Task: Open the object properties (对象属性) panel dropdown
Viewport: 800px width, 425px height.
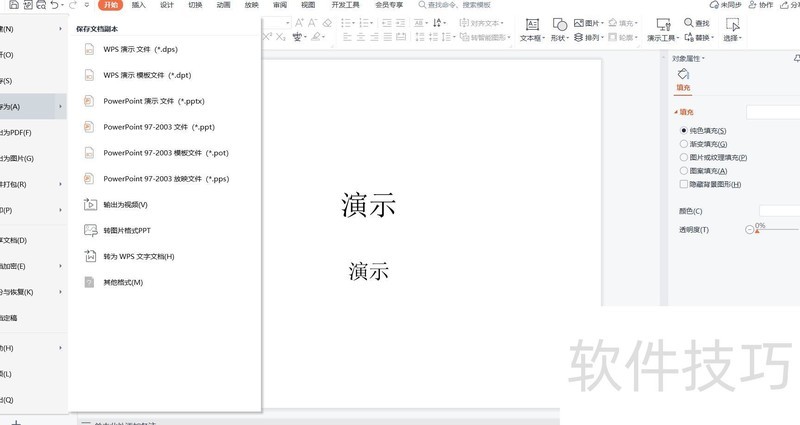Action: tap(704, 59)
